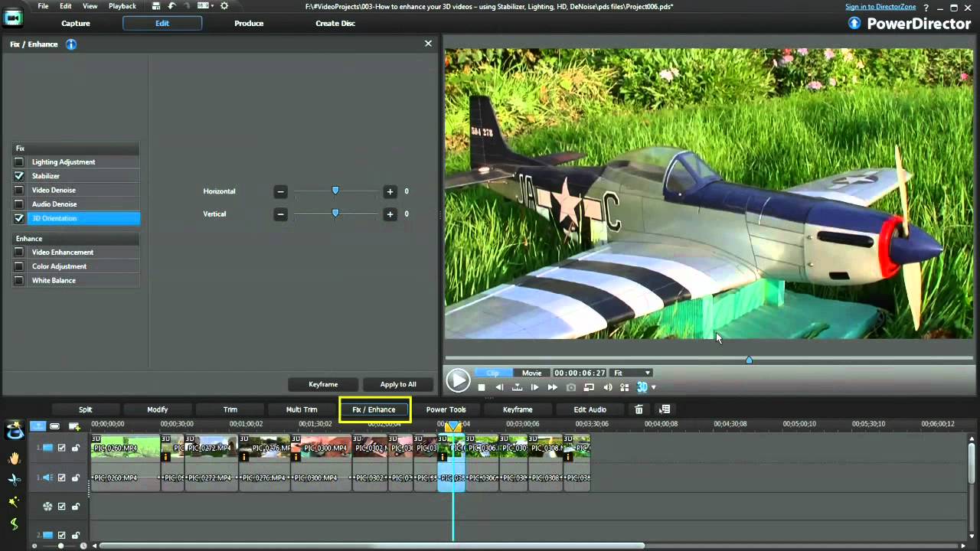The height and width of the screenshot is (551, 980).
Task: Switch to the Capture module tab
Action: (x=76, y=23)
